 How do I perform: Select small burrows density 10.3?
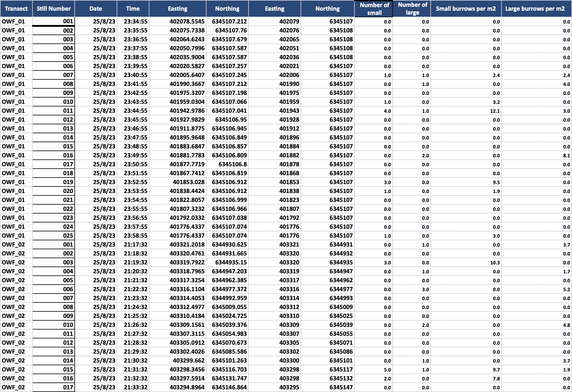tap(466, 262)
